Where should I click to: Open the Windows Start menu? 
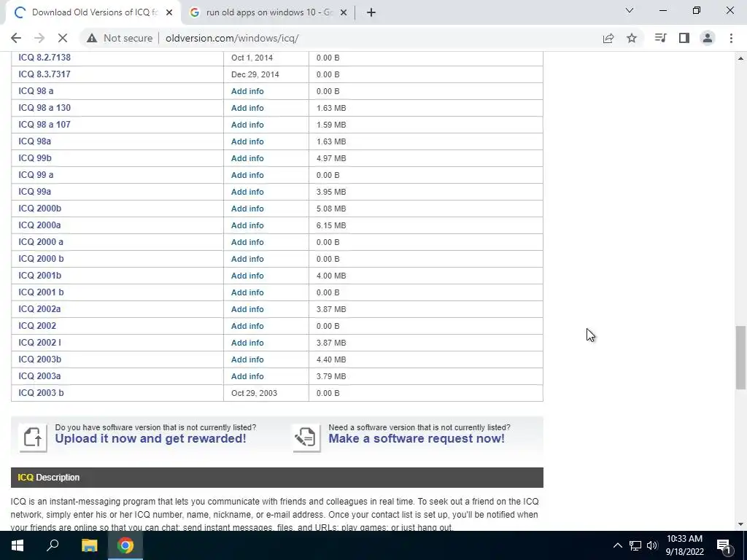(18, 545)
